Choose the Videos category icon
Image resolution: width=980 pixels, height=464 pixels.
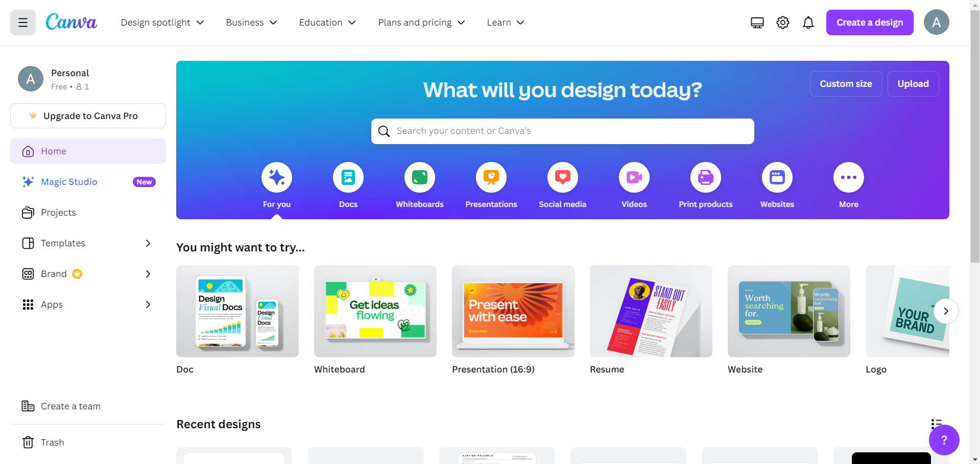point(634,177)
